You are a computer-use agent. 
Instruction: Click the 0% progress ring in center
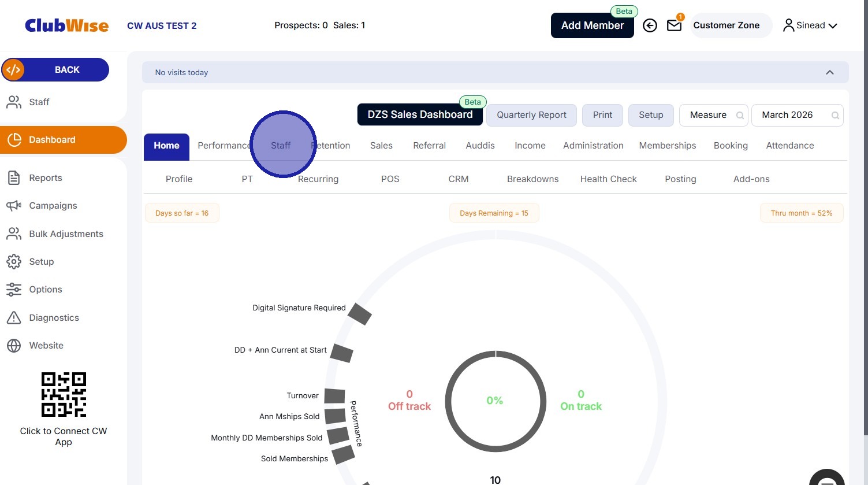pyautogui.click(x=495, y=401)
